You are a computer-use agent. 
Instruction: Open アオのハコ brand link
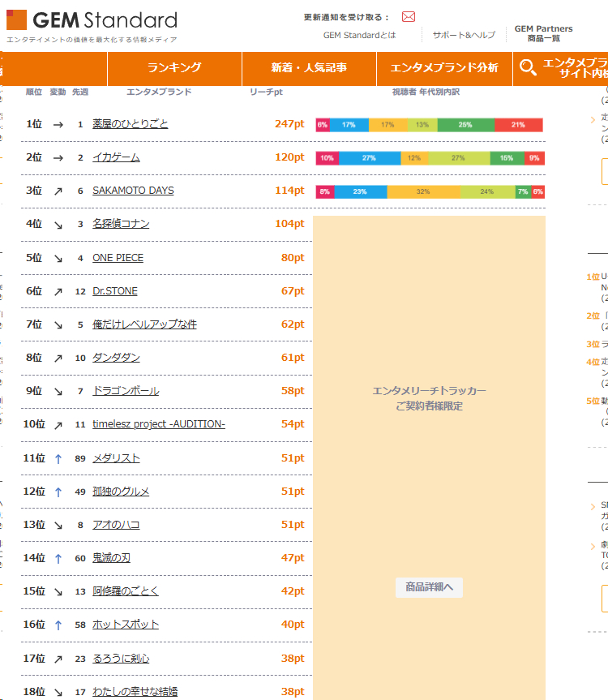[x=116, y=525]
